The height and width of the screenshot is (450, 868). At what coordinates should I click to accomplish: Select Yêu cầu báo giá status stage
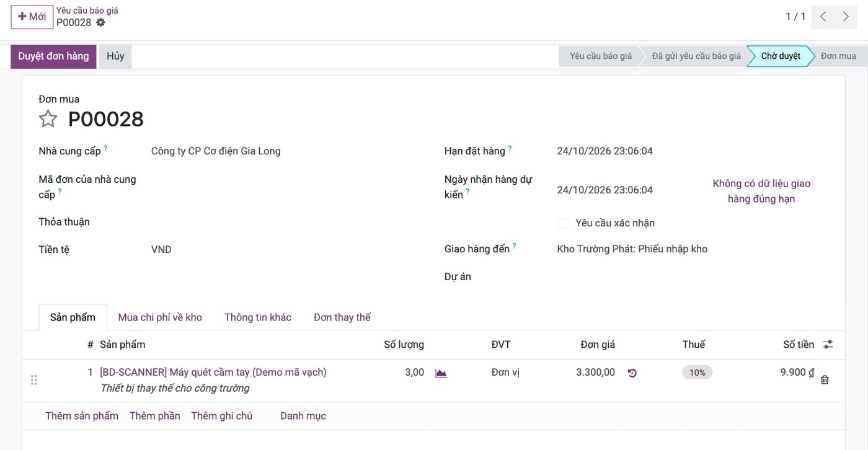point(600,56)
